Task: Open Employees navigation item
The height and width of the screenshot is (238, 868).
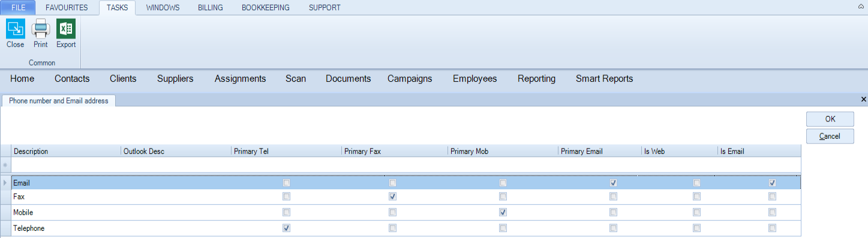Action: (474, 79)
